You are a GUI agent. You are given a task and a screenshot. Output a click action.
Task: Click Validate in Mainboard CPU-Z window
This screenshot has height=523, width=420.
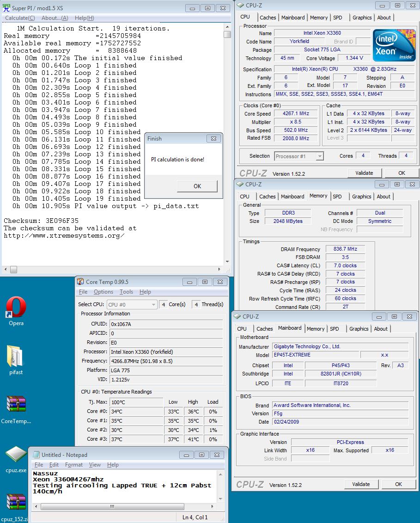coord(361,484)
